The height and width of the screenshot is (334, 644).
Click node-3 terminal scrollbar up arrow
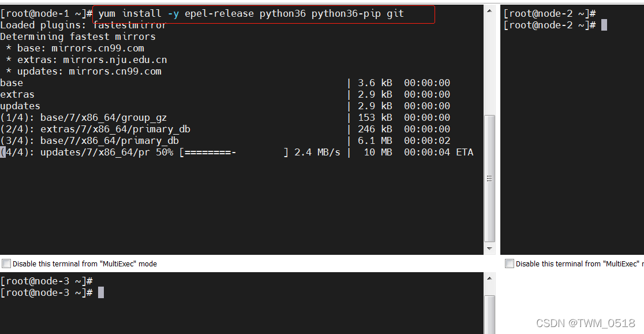[x=489, y=279]
